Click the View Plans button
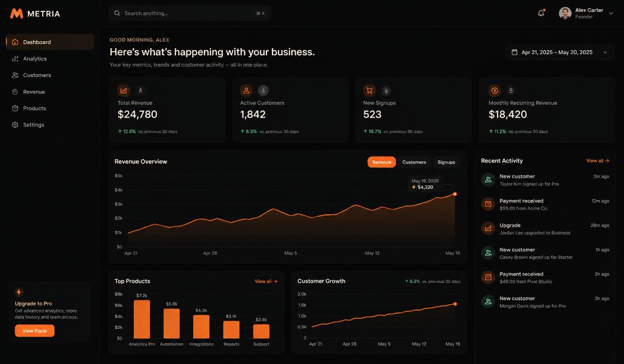 coord(35,330)
